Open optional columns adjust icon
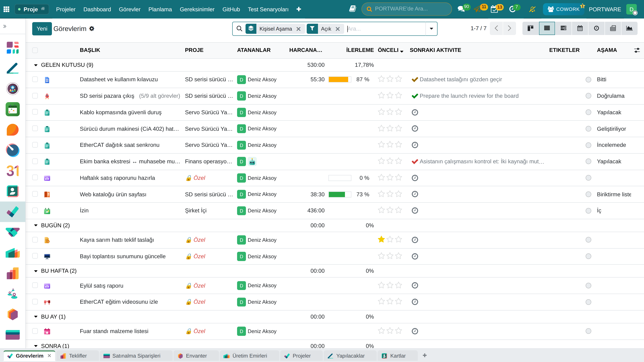The height and width of the screenshot is (362, 644). (x=637, y=50)
